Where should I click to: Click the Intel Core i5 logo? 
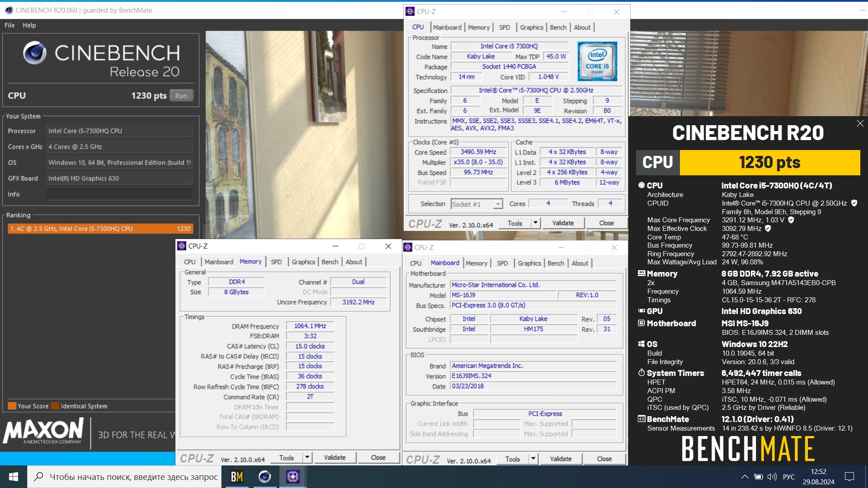click(597, 61)
